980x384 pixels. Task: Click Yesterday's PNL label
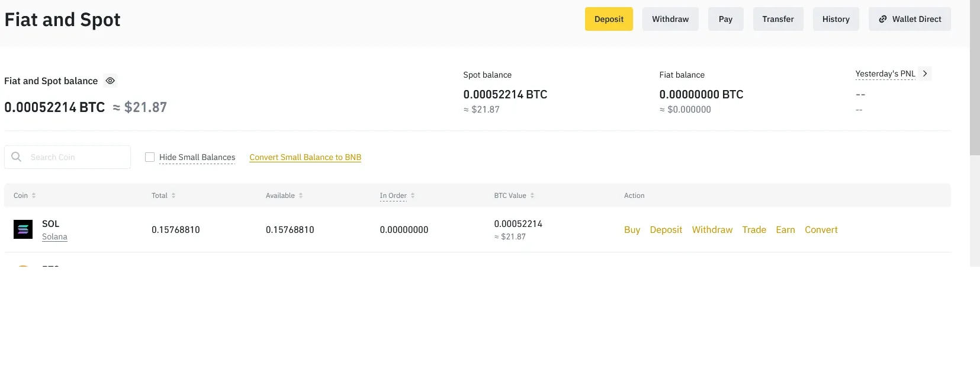pyautogui.click(x=885, y=73)
